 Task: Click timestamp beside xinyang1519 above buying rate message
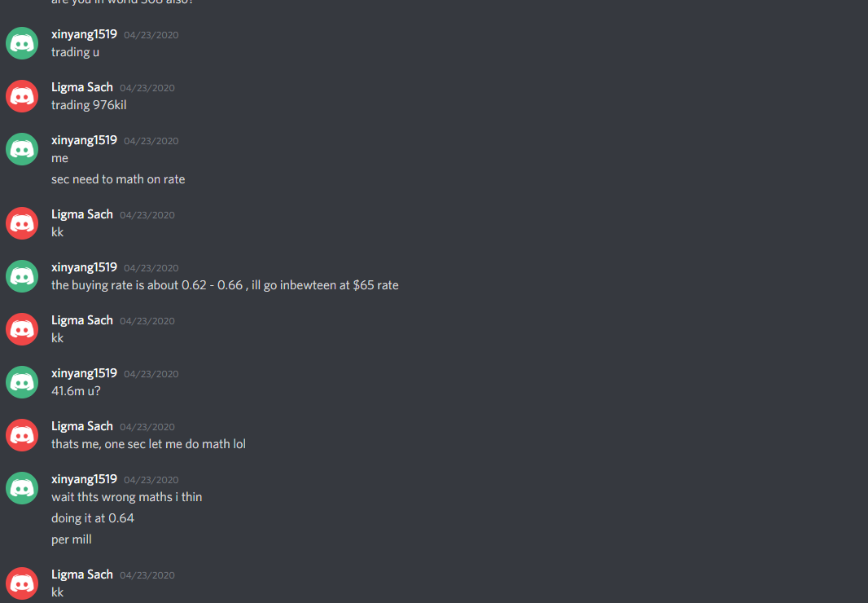tap(151, 268)
